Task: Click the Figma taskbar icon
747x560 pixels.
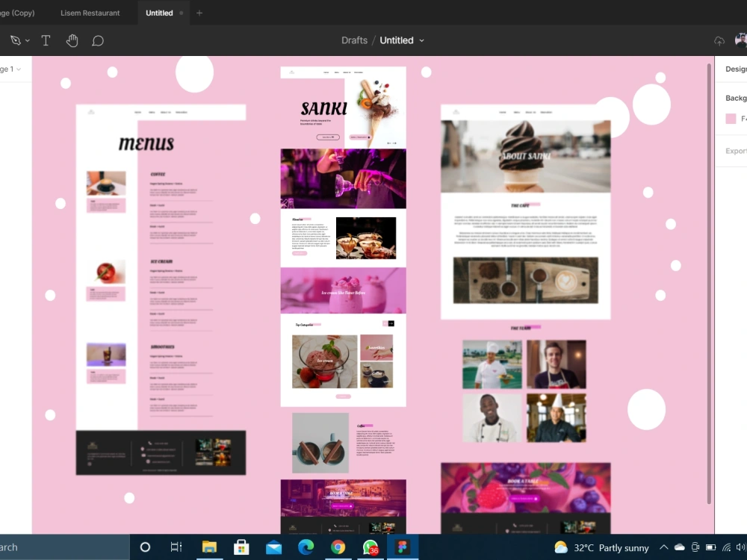Action: (x=403, y=547)
